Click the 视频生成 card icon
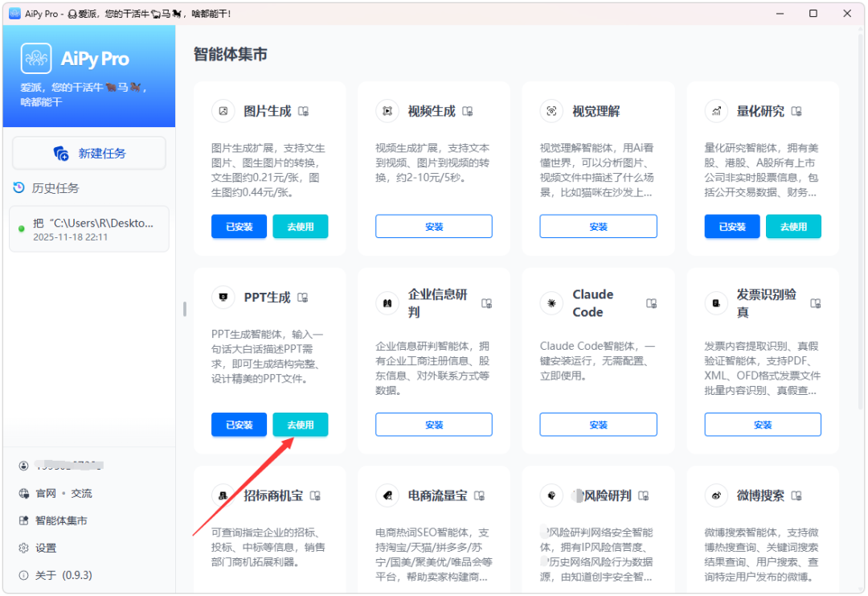 coord(387,111)
